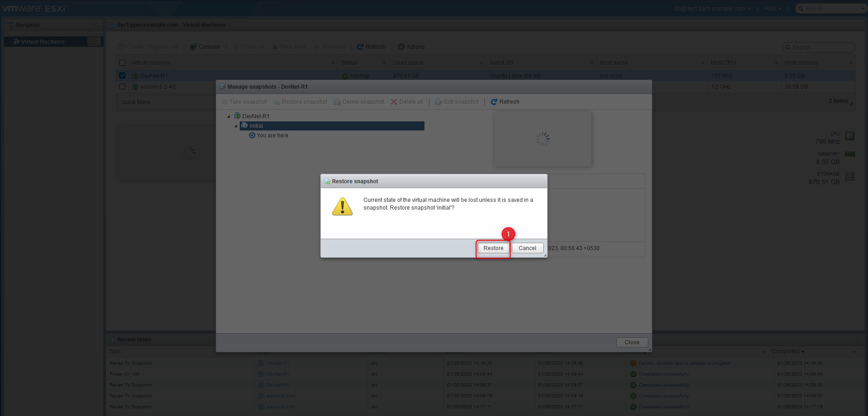Refresh the snapshot manager list

click(505, 102)
